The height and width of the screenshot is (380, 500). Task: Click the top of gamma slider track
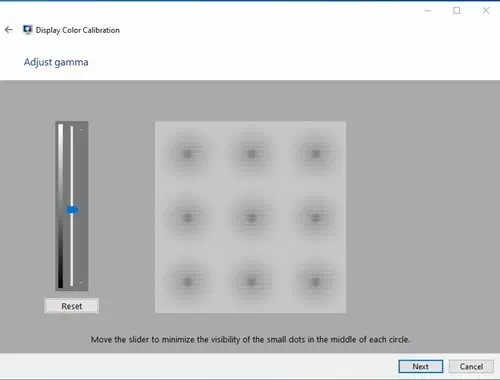coord(72,128)
